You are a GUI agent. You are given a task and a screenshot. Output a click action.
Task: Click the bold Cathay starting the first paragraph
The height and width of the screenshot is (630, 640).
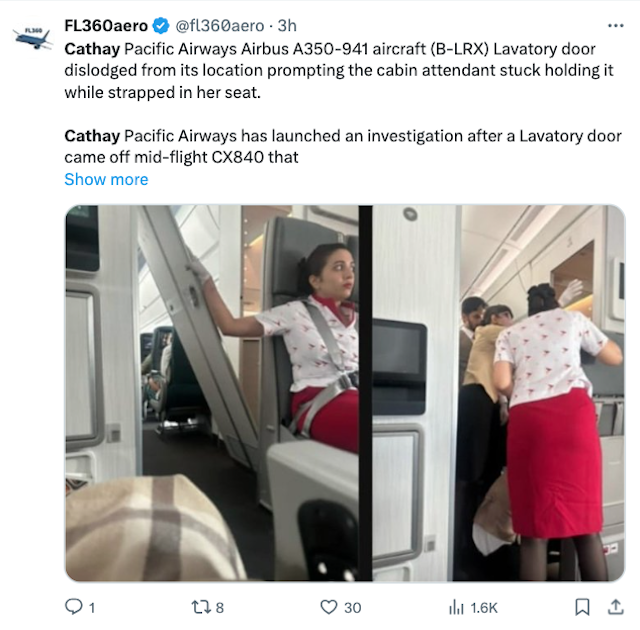92,47
